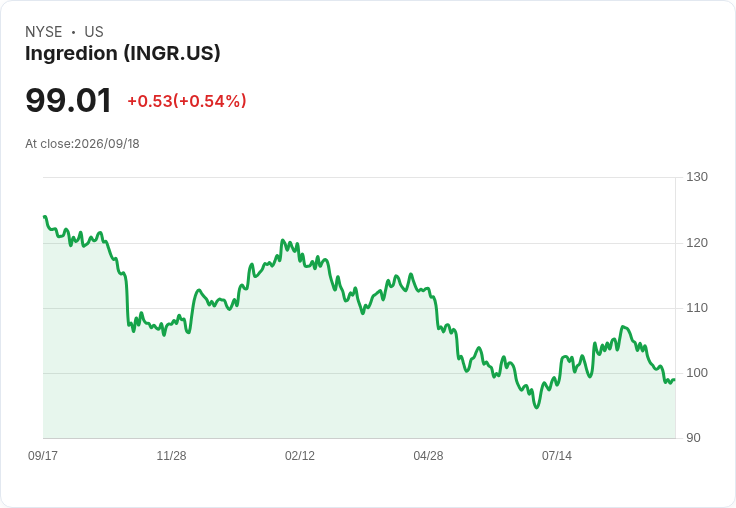This screenshot has height=508, width=736.
Task: Click the 100 price axis label
Action: [x=697, y=373]
